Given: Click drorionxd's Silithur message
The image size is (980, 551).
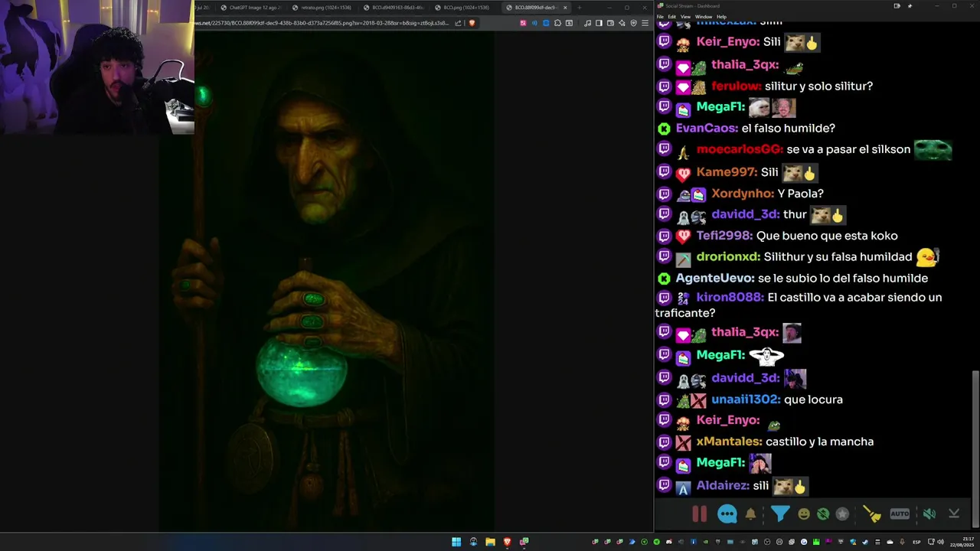Looking at the screenshot, I should point(838,257).
